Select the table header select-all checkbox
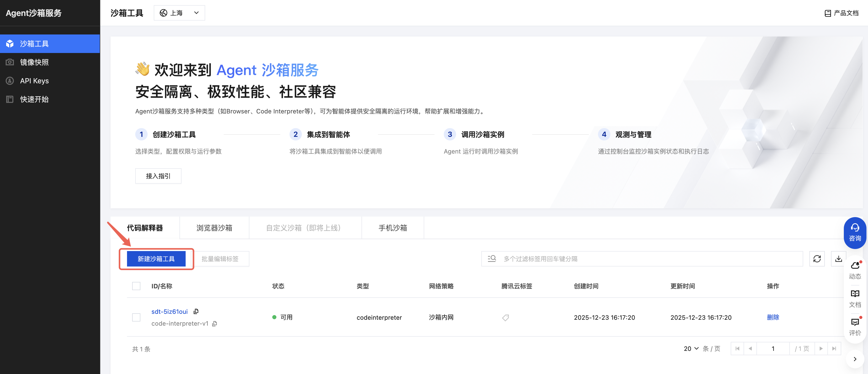The image size is (868, 374). click(x=136, y=286)
